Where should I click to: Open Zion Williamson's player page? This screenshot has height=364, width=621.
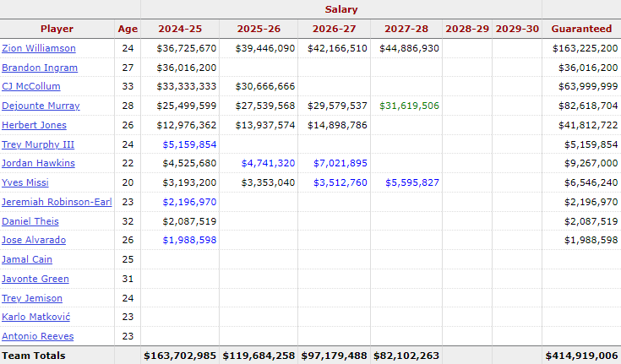tap(39, 48)
